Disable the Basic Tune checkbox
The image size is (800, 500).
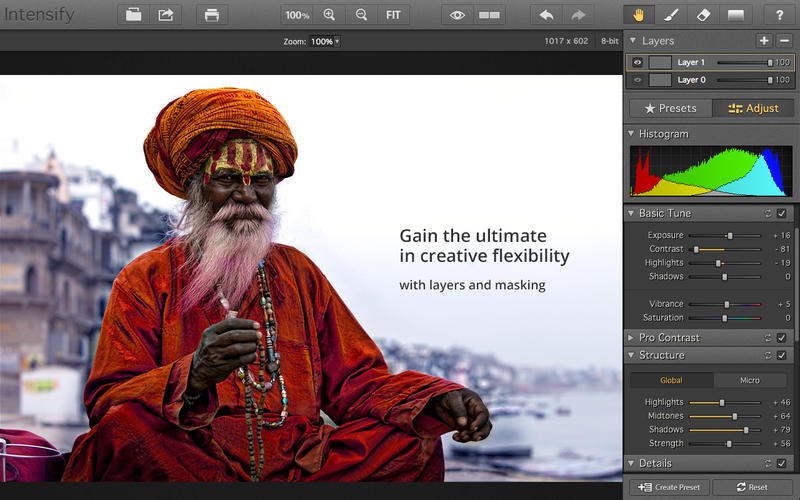781,213
